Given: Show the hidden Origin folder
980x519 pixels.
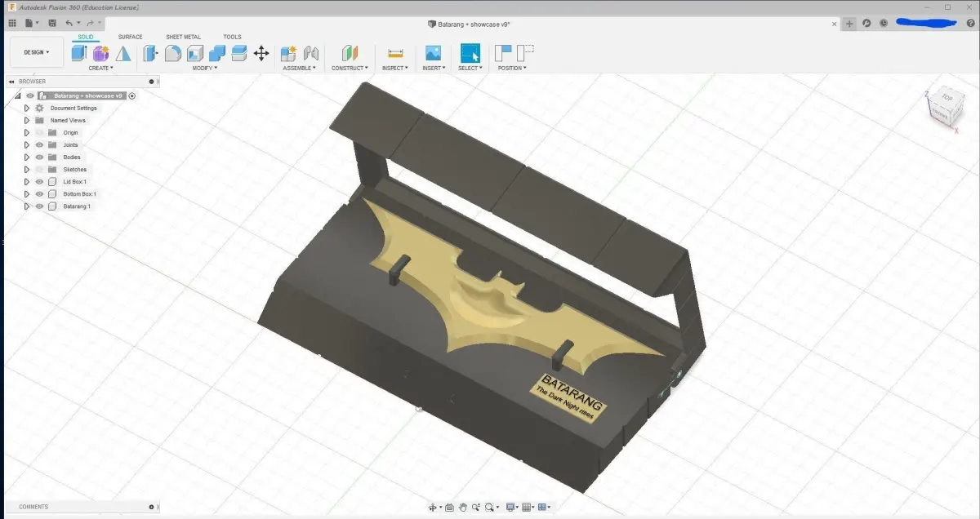Looking at the screenshot, I should pos(39,132).
